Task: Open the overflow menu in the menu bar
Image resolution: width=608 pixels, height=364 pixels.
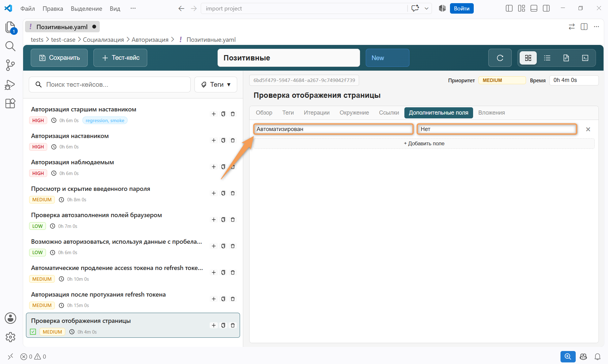Action: pyautogui.click(x=133, y=9)
